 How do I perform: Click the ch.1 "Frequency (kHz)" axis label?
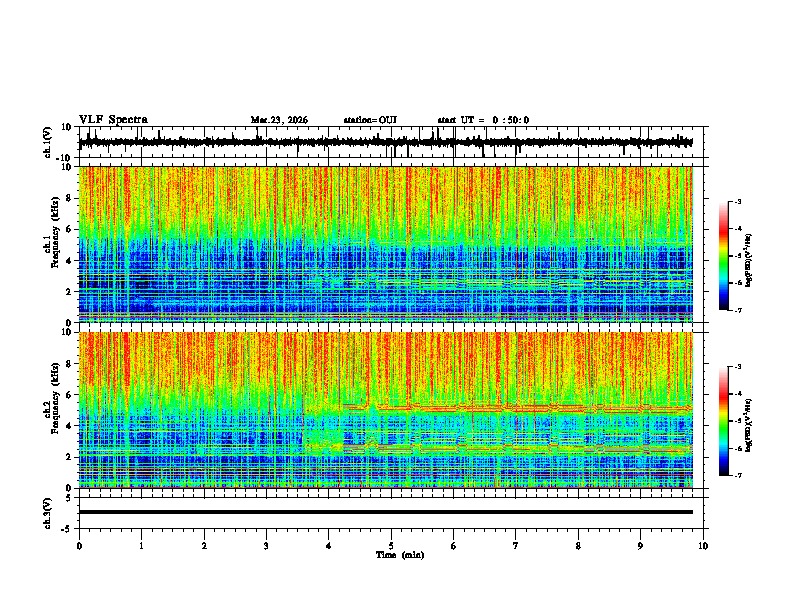(x=55, y=232)
